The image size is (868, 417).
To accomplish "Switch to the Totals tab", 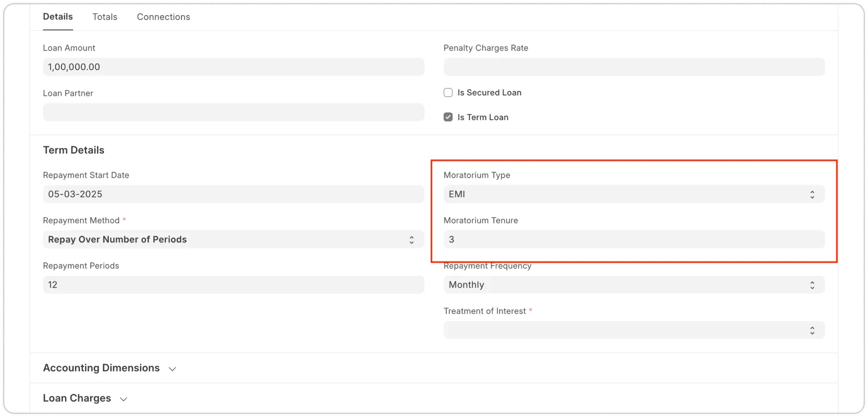I will pyautogui.click(x=104, y=17).
